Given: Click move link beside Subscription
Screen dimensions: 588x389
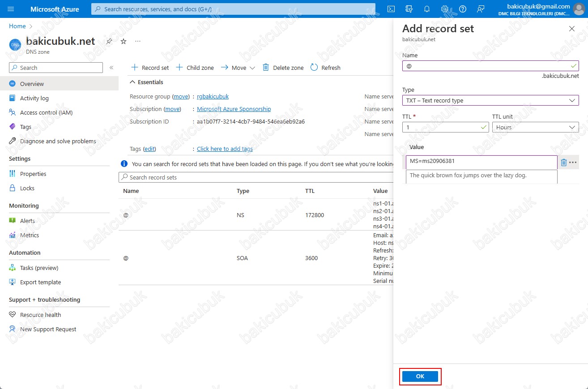Looking at the screenshot, I should [x=172, y=109].
